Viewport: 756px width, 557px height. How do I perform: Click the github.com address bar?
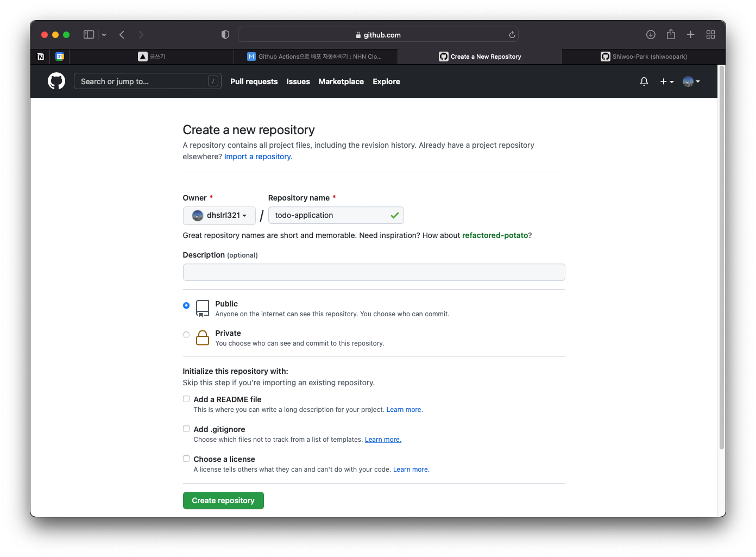point(378,35)
